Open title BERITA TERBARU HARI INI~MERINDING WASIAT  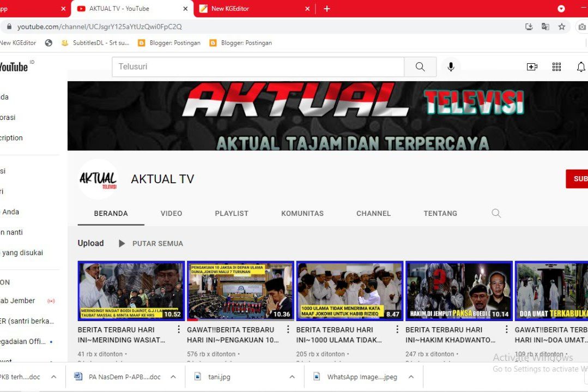[x=122, y=335]
